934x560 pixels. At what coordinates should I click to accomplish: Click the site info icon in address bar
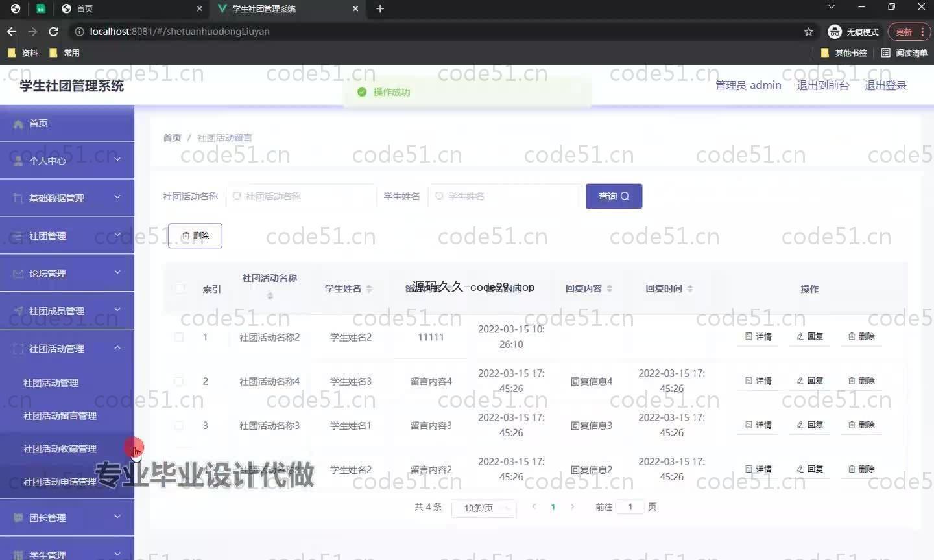pyautogui.click(x=79, y=31)
